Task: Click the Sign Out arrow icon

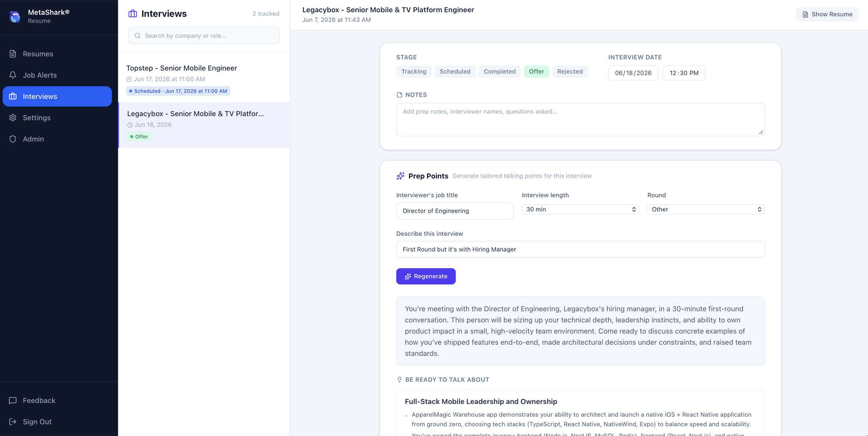Action: tap(13, 422)
